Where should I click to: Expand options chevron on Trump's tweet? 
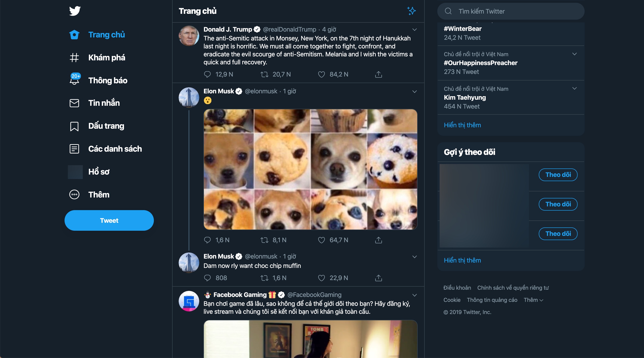(414, 29)
